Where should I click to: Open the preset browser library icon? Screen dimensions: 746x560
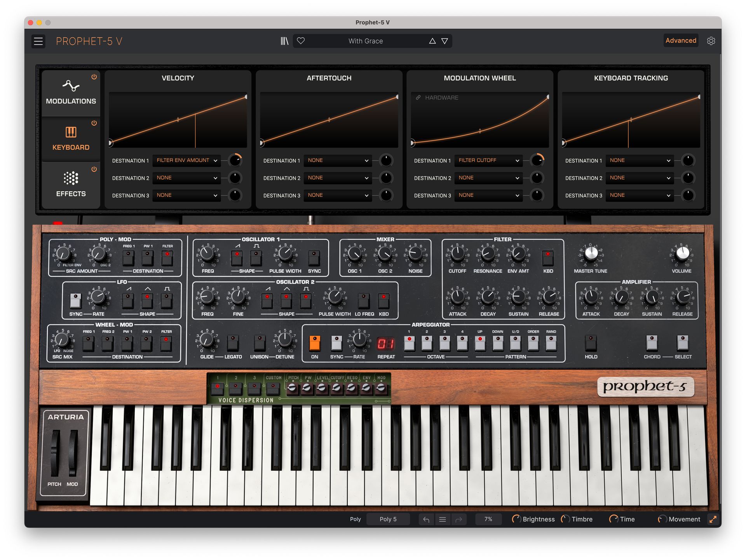[x=284, y=41]
